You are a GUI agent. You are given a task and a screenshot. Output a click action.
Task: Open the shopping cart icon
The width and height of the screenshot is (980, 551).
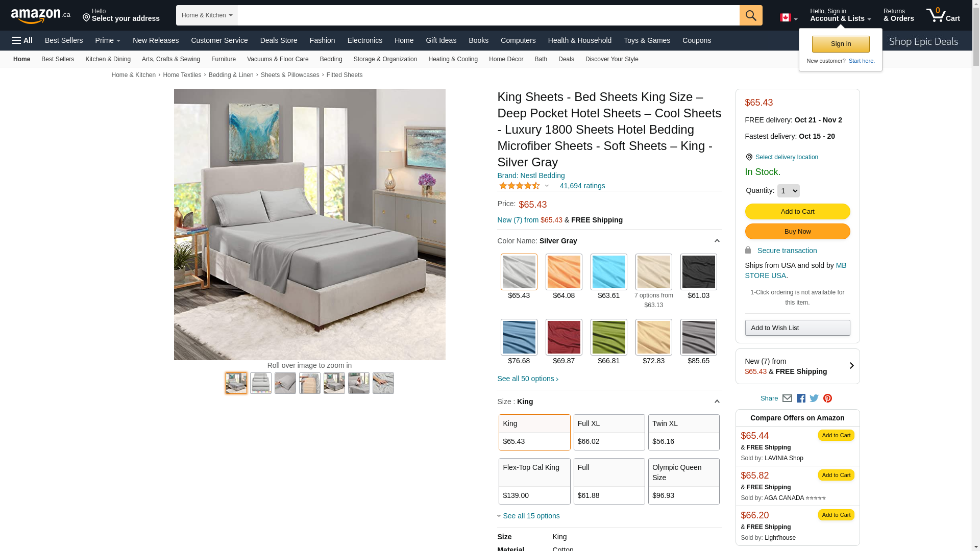pyautogui.click(x=943, y=15)
